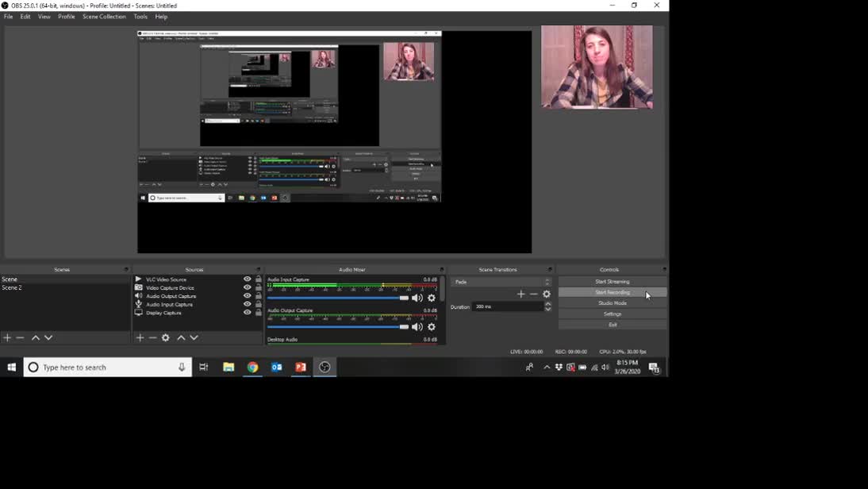Open source properties via the Sources gear icon
The image size is (868, 489).
click(166, 337)
